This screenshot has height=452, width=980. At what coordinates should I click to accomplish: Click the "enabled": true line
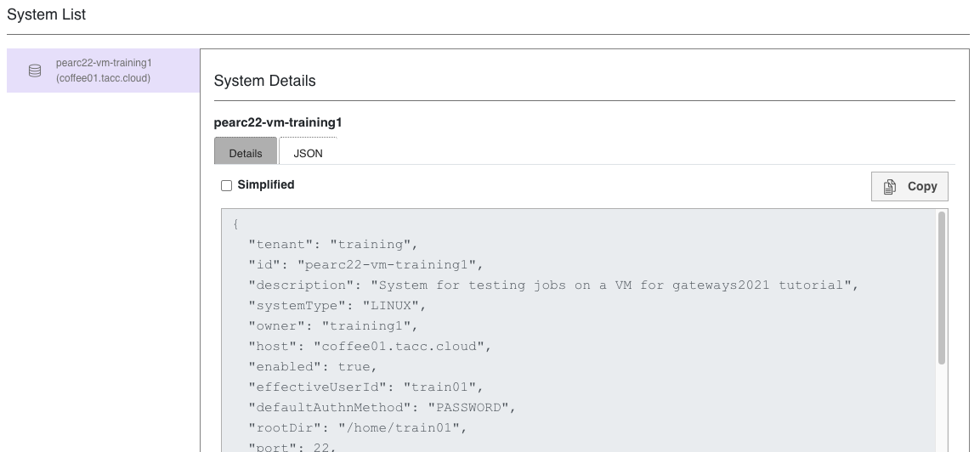313,367
